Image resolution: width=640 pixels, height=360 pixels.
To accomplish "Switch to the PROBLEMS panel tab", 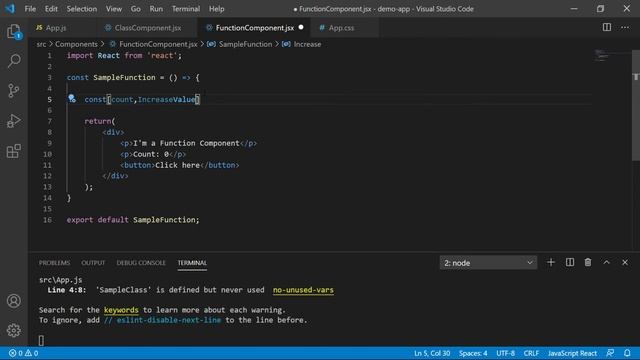I will pos(54,263).
